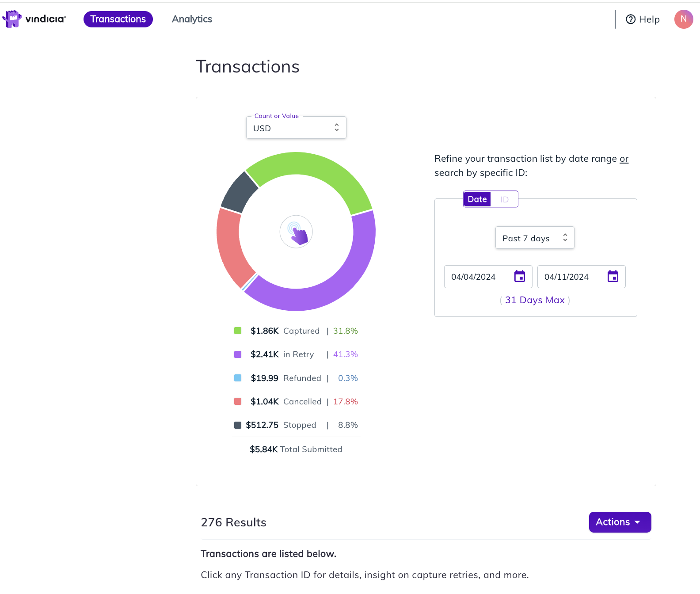Click the 8.8% Stopped percentage
This screenshot has height=594, width=700.
click(x=348, y=425)
